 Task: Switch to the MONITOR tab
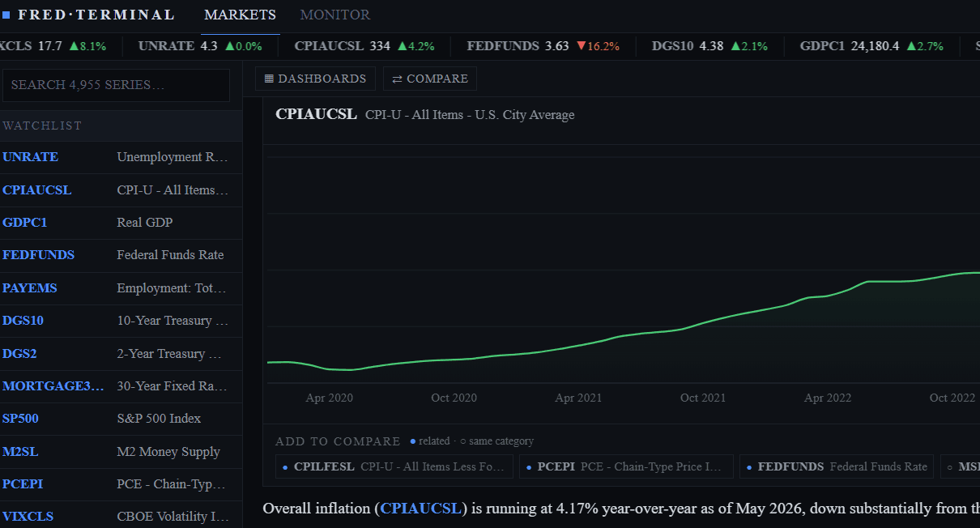click(335, 15)
